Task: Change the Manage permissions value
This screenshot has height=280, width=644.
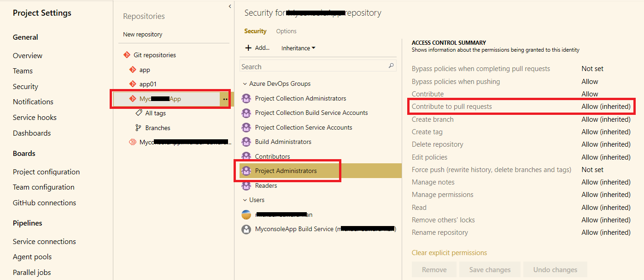Action: coord(606,195)
